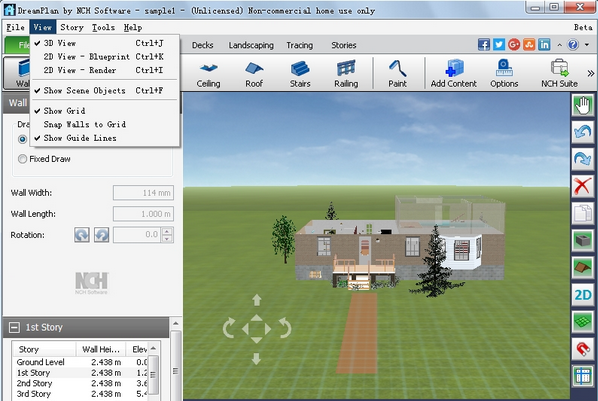Viewport: 598px width, 401px height.
Task: Select the Ceiling tool
Action: pos(208,74)
